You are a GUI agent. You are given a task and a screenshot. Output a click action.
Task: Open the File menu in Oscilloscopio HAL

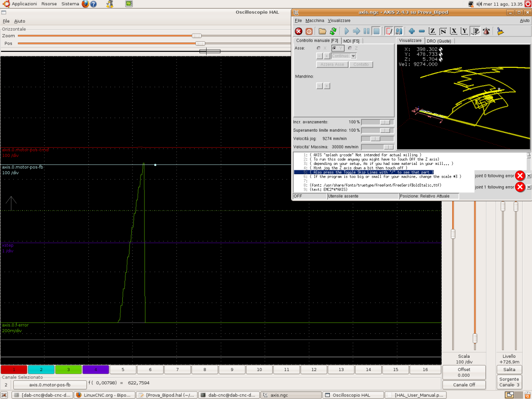tap(6, 21)
